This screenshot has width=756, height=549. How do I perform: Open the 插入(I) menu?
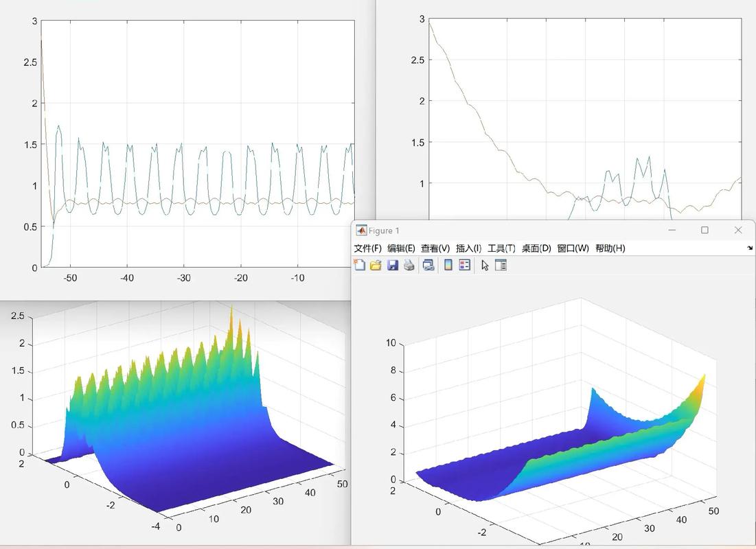468,248
